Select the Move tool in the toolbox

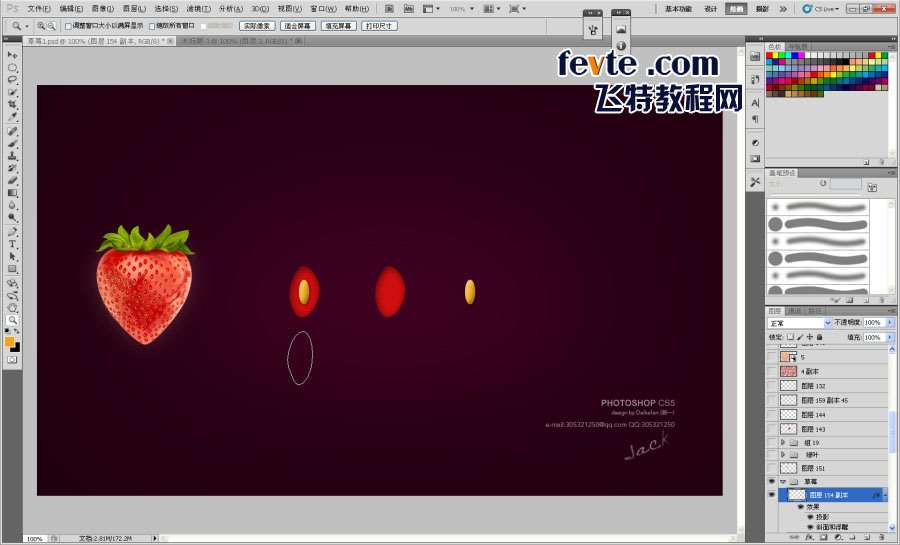tap(12, 55)
